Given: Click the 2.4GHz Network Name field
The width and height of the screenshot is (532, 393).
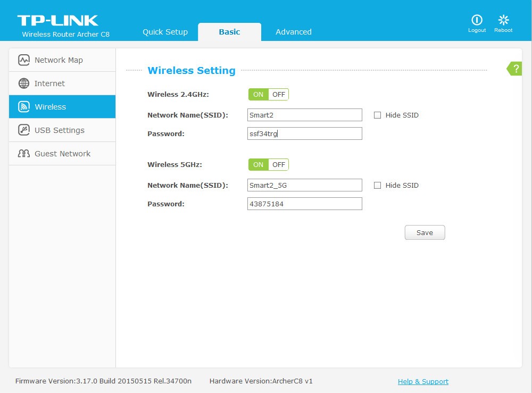Looking at the screenshot, I should coord(304,115).
